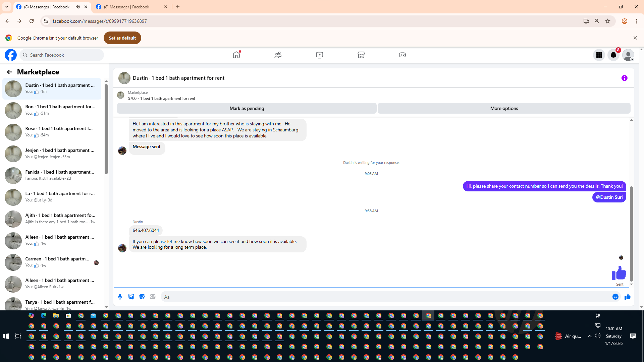Open the emoji picker in message box
The image size is (644, 362).
615,297
